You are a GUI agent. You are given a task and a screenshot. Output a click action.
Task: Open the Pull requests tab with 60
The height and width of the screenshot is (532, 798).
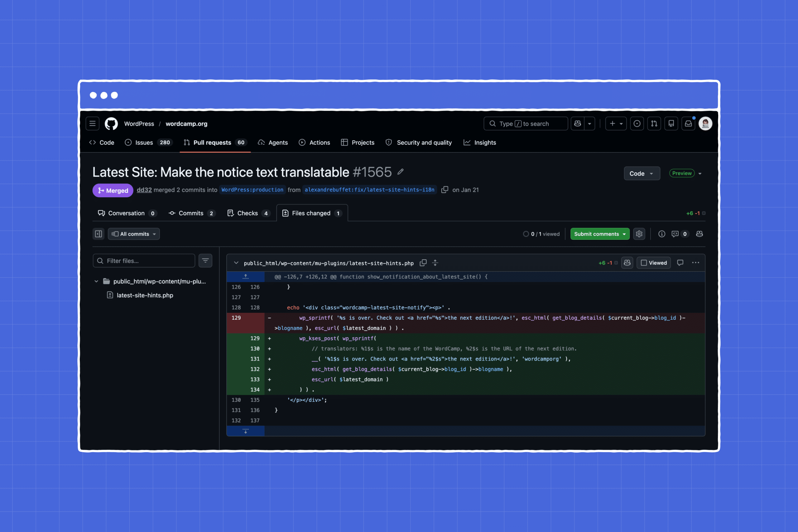coord(215,142)
